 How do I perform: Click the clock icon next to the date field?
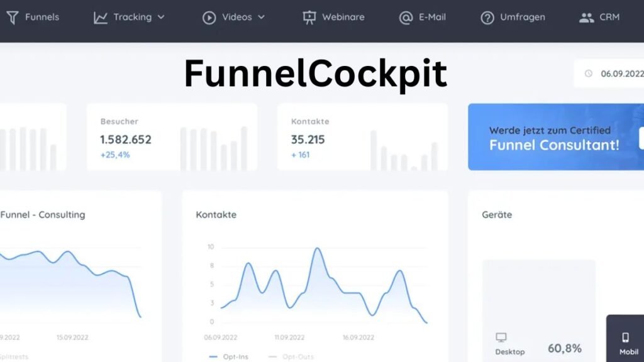click(x=589, y=74)
